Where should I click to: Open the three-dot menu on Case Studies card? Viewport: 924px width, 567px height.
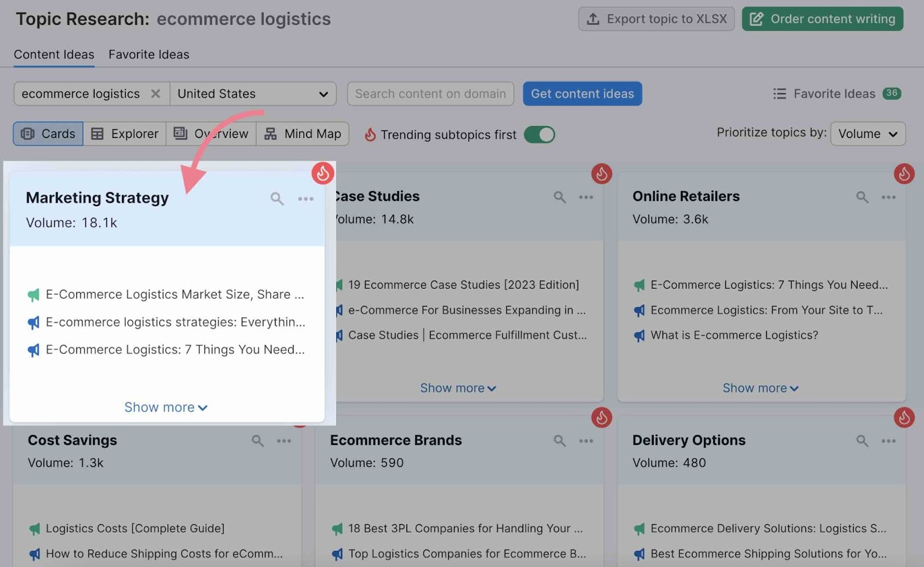pyautogui.click(x=586, y=197)
